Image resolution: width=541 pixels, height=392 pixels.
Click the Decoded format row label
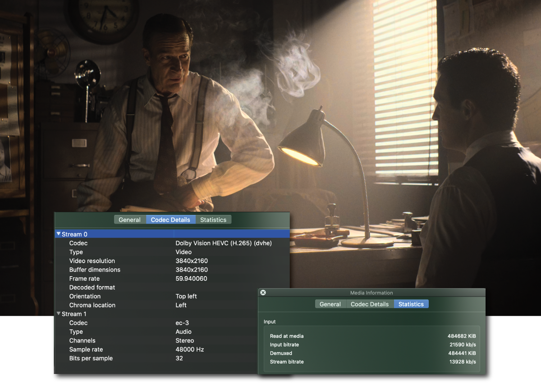coord(92,287)
